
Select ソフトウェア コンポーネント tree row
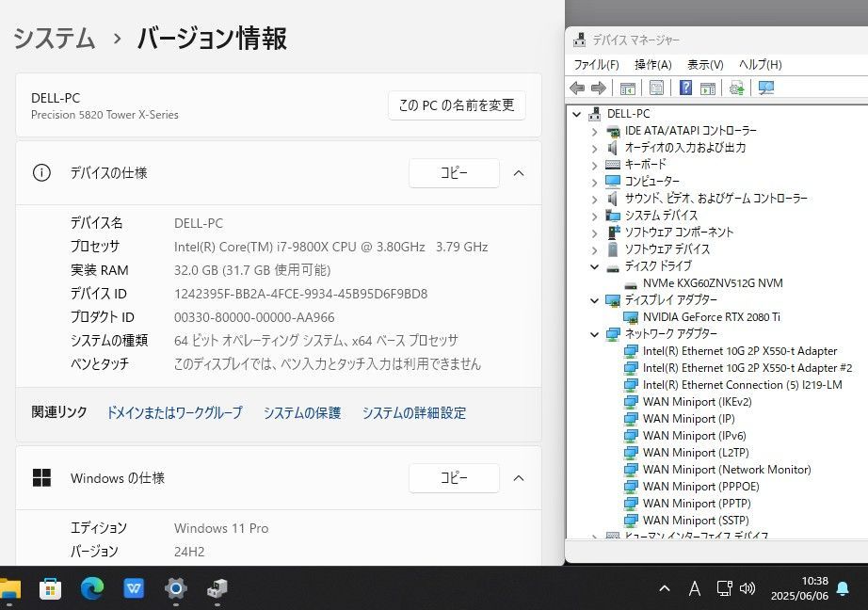679,233
